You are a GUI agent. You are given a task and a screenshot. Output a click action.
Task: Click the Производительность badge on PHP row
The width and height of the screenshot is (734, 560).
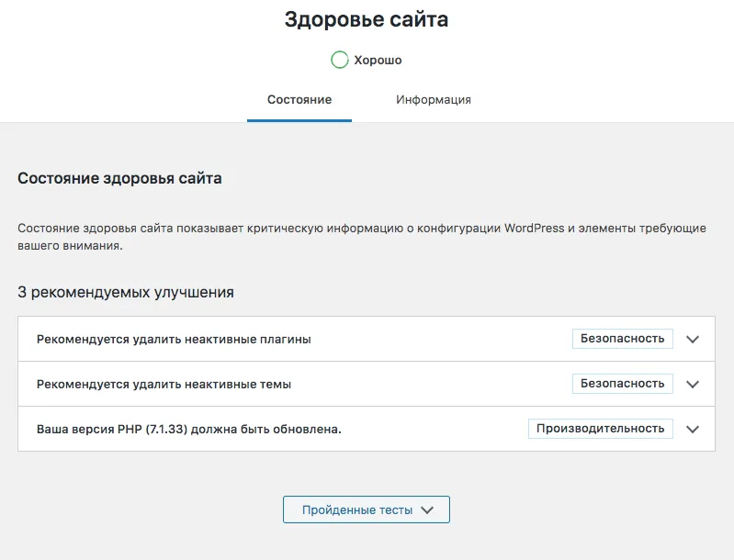coord(601,429)
